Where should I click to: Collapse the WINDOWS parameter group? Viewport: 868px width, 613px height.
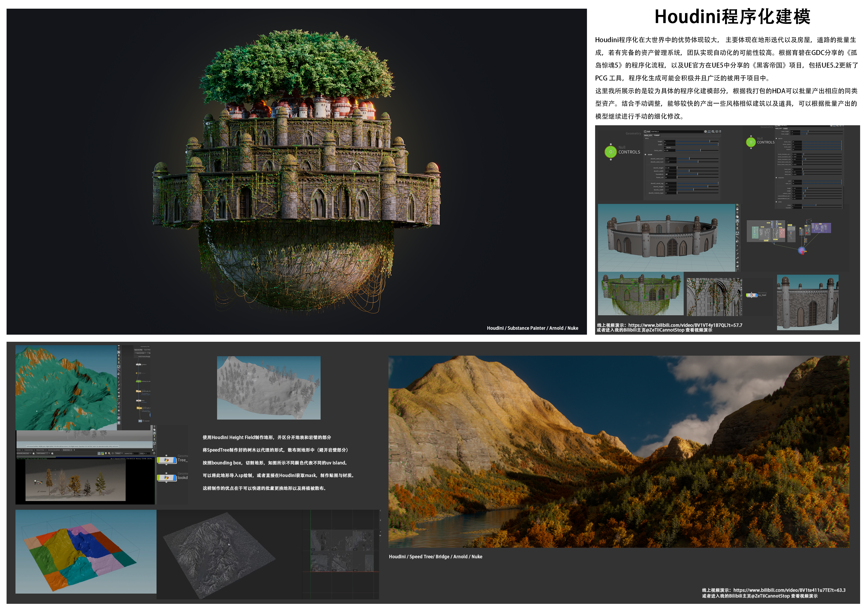777,178
